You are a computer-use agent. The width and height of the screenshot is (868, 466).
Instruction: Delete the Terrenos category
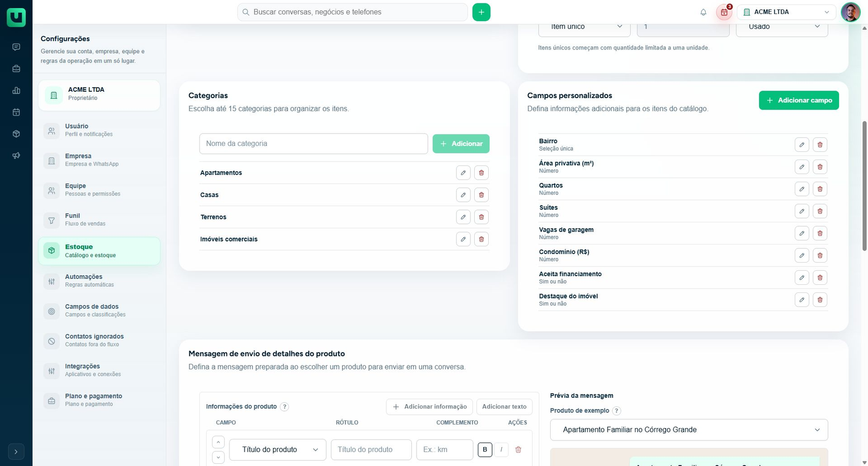point(481,217)
